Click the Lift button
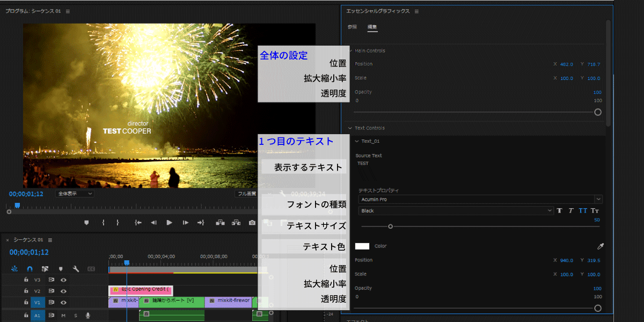Screen dimensions: 644x322 point(219,222)
